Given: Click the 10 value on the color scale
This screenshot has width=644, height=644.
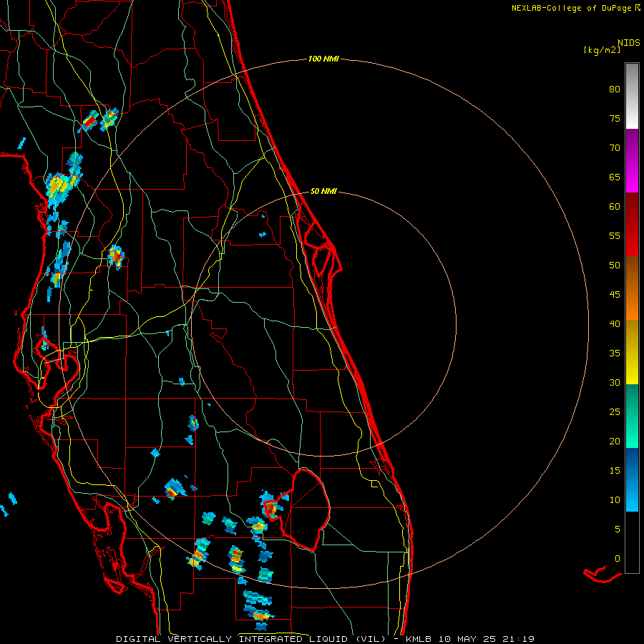Looking at the screenshot, I should [615, 500].
